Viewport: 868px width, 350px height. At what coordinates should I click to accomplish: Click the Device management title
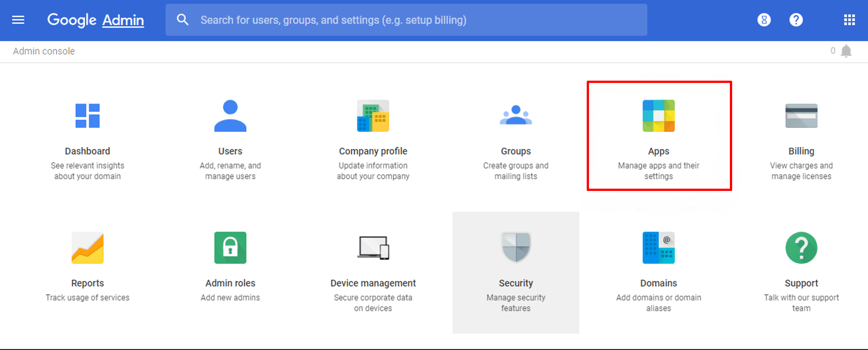[x=373, y=283]
